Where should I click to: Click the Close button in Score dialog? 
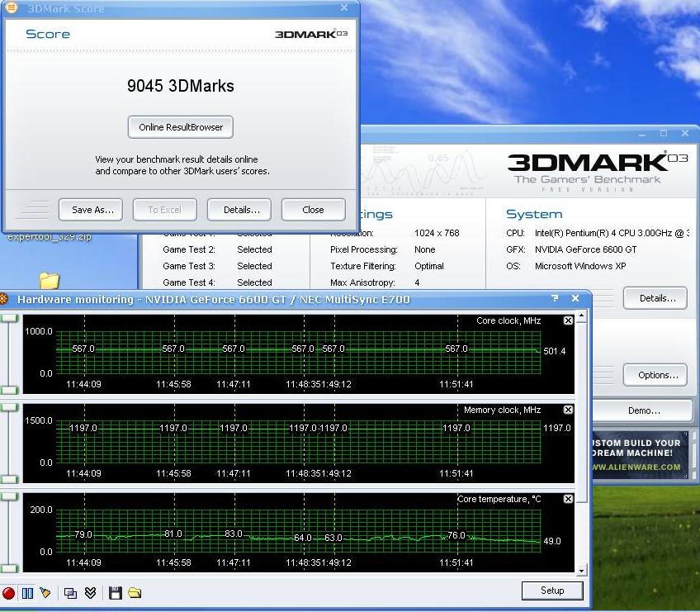click(313, 210)
